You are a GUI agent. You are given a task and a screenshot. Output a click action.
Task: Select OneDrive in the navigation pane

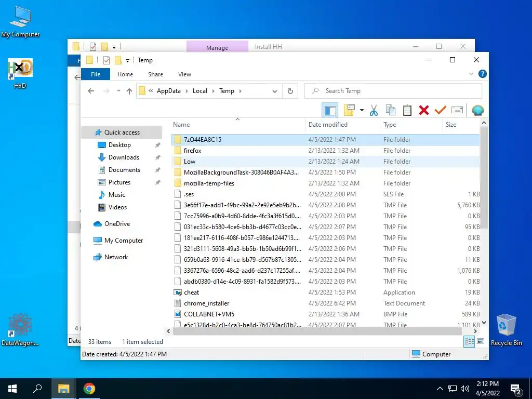tap(117, 224)
